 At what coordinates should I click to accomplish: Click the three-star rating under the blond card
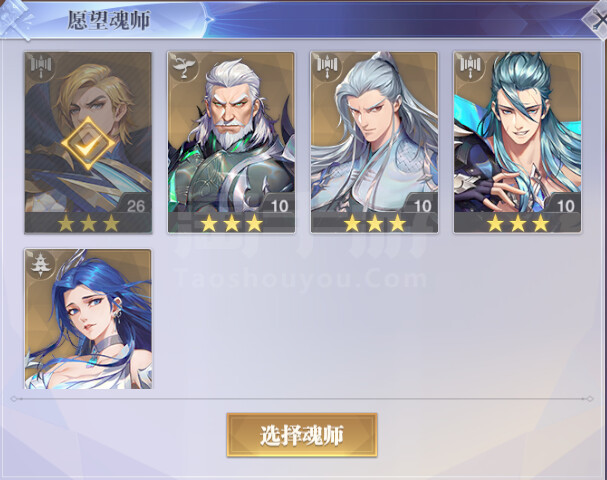coord(88,223)
